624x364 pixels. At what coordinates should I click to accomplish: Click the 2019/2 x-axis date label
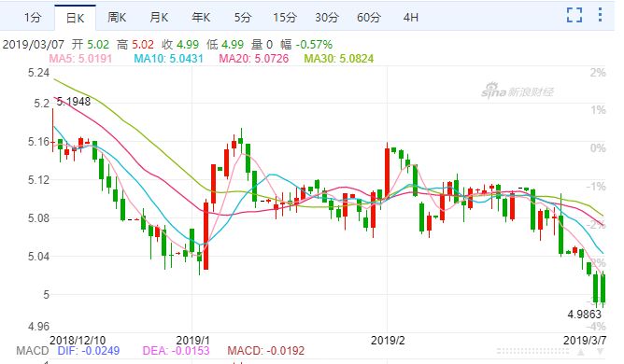388,340
